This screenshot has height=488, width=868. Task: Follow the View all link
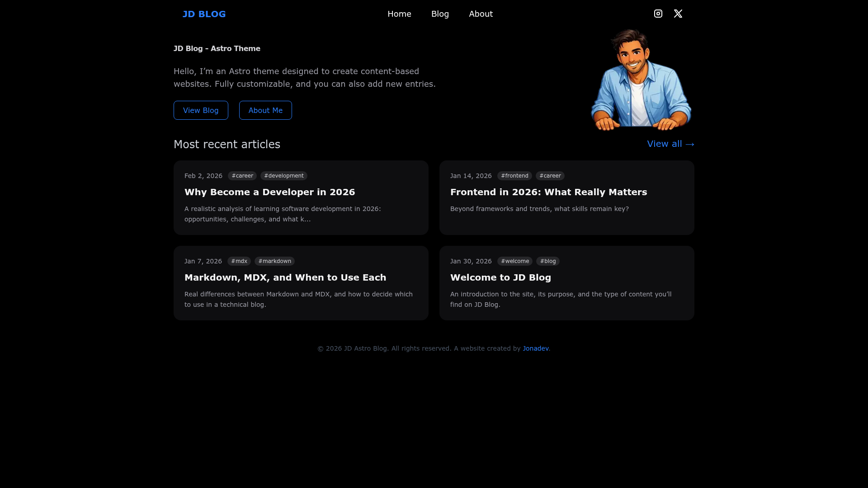670,144
